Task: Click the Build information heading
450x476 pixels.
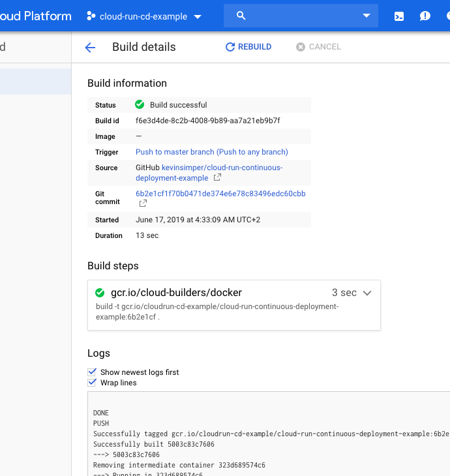Action: 127,83
